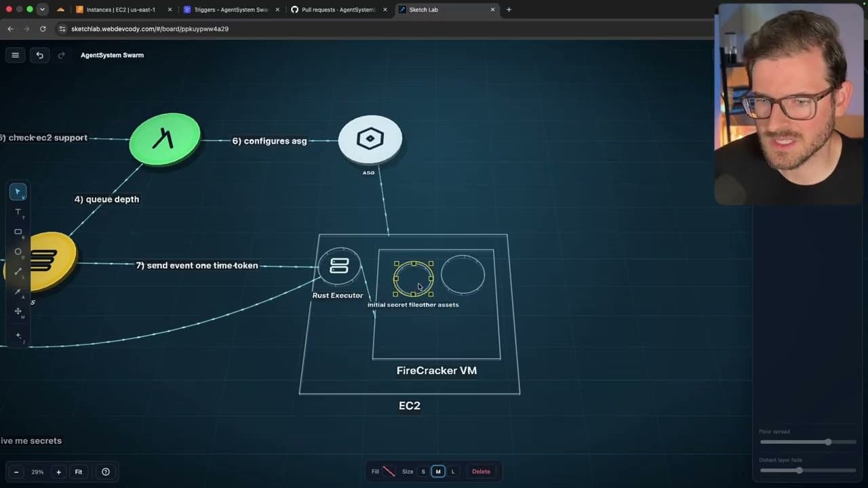Click '7) send event one time token' label

coord(197,266)
